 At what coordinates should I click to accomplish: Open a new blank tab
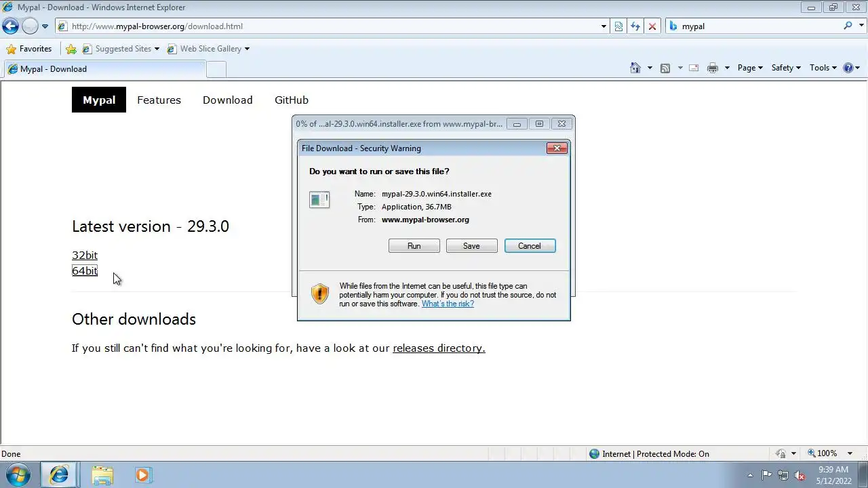216,69
